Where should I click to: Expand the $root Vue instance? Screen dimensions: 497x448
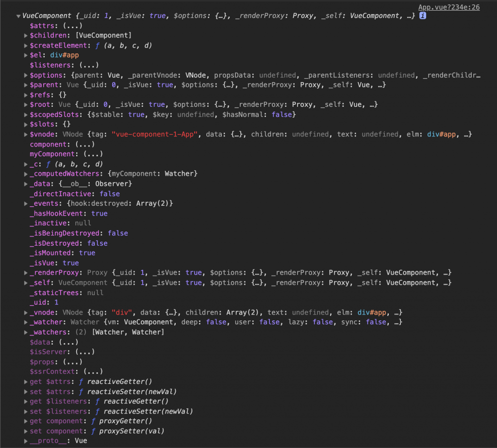click(x=26, y=105)
